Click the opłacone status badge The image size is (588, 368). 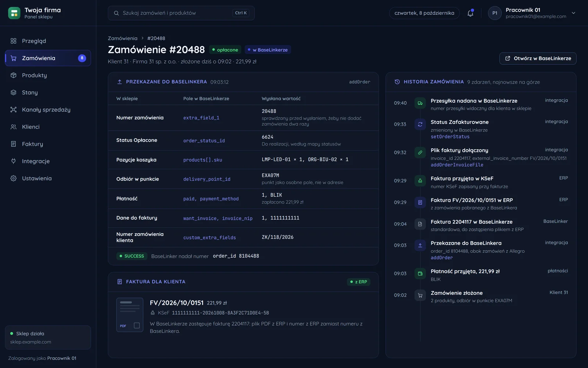pos(225,50)
